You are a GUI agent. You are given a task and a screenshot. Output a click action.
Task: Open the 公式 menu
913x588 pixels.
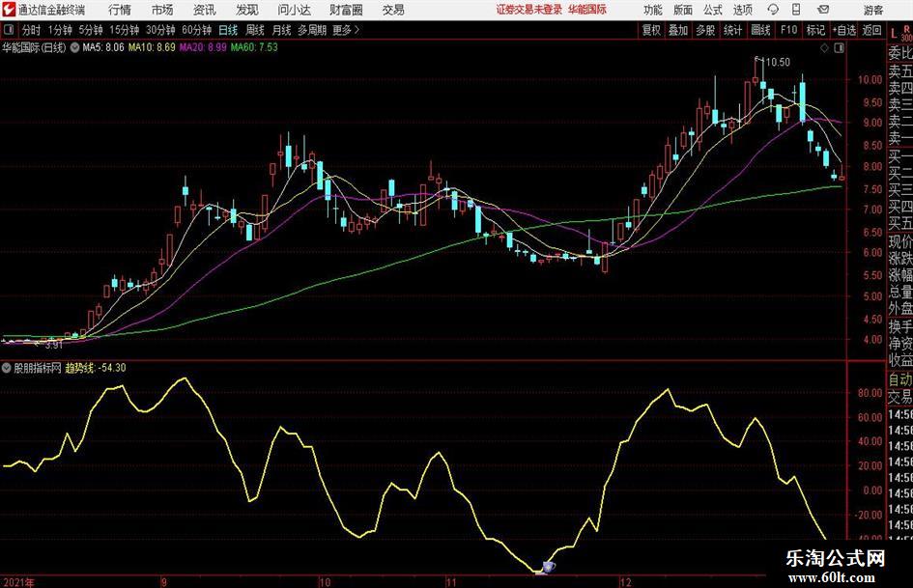pos(713,10)
